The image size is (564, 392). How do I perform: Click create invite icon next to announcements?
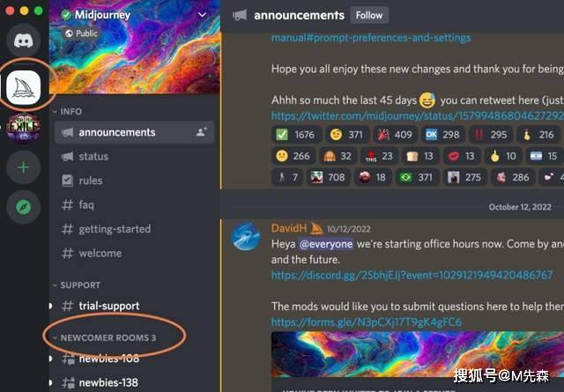coord(202,132)
